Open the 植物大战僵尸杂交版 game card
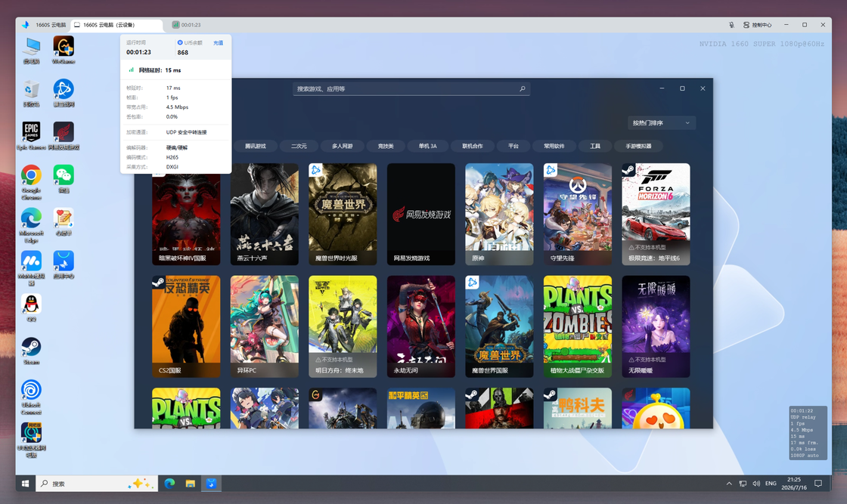Viewport: 847px width, 504px height. (x=578, y=326)
